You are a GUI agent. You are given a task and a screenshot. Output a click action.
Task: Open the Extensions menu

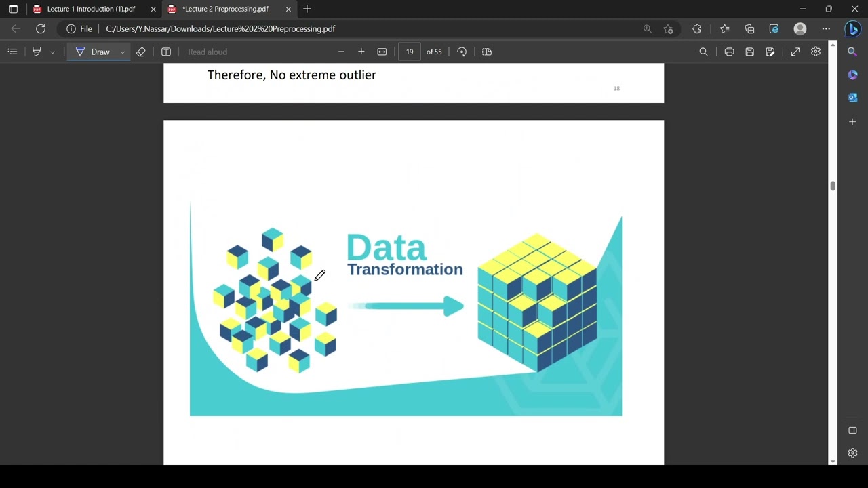tap(696, 29)
